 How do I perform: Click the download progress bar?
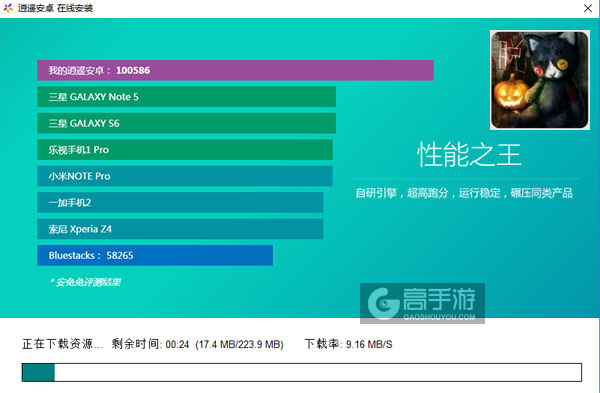[302, 372]
